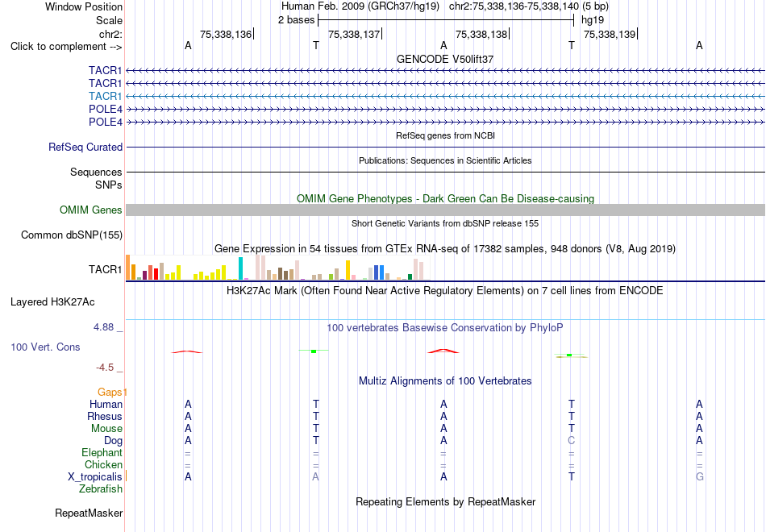Click the 'RepeatMasker' track label
Image resolution: width=766 pixels, height=532 pixels.
click(89, 513)
